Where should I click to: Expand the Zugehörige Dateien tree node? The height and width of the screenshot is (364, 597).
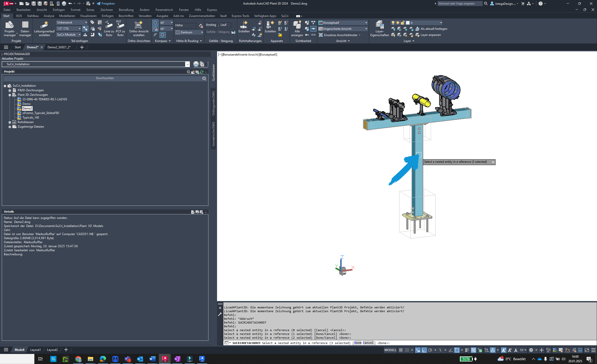(x=10, y=127)
